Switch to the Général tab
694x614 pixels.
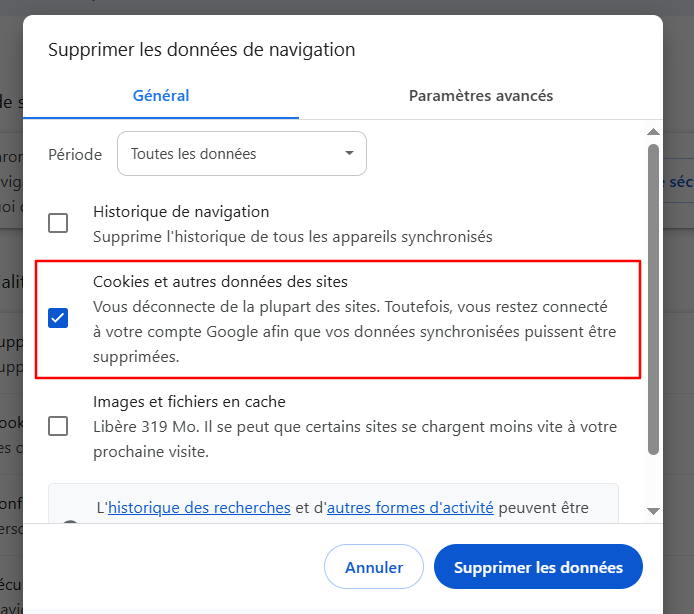pyautogui.click(x=161, y=96)
